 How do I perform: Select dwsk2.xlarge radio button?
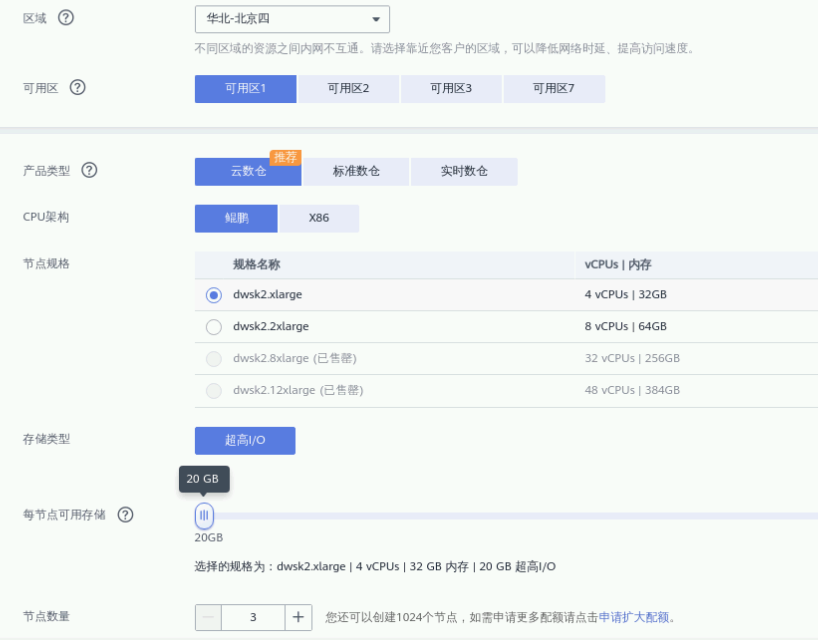(x=213, y=295)
